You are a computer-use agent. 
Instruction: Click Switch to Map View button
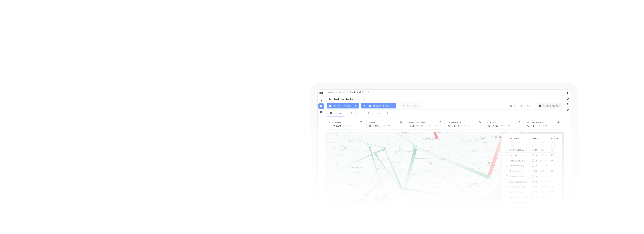pos(549,106)
